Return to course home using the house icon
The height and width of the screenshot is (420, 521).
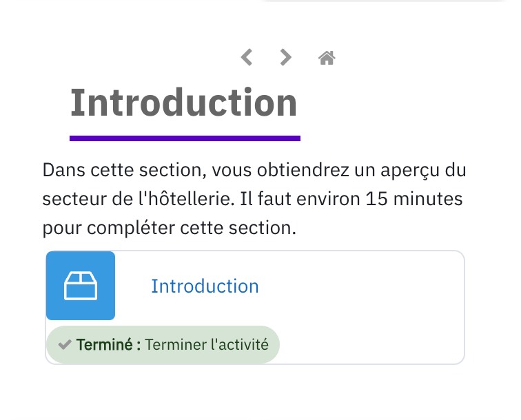click(x=327, y=58)
